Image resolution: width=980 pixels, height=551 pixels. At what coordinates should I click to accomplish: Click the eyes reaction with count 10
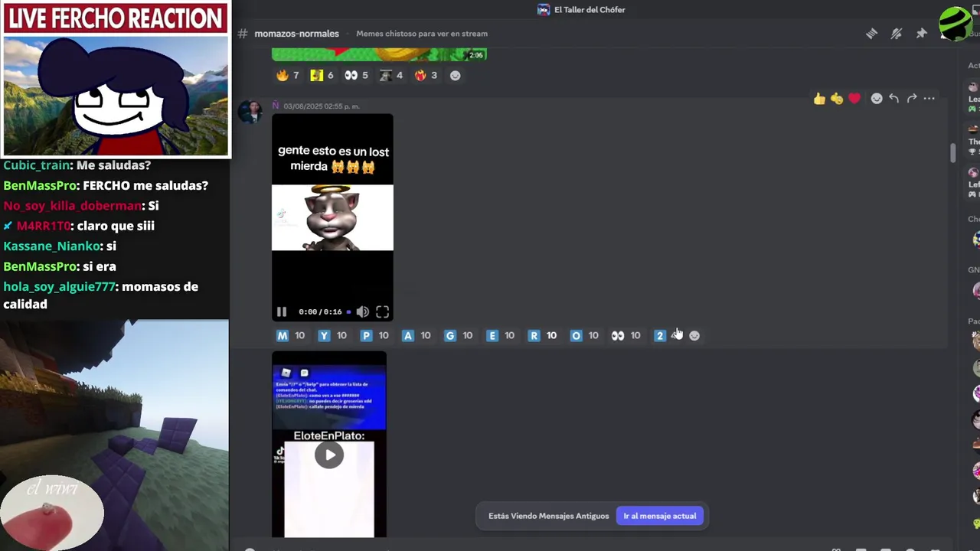627,335
